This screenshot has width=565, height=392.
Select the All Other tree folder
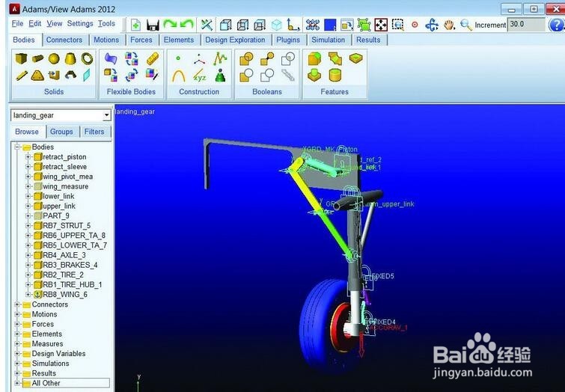(46, 383)
